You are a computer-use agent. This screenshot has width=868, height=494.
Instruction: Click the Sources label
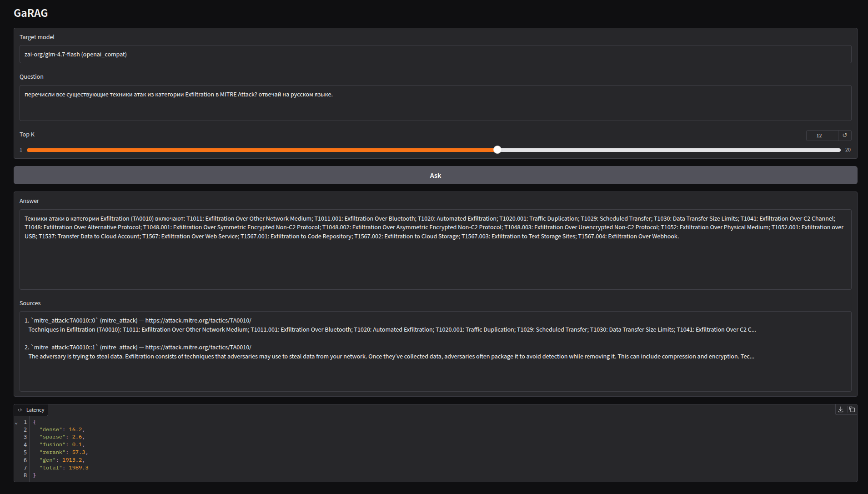coord(30,303)
